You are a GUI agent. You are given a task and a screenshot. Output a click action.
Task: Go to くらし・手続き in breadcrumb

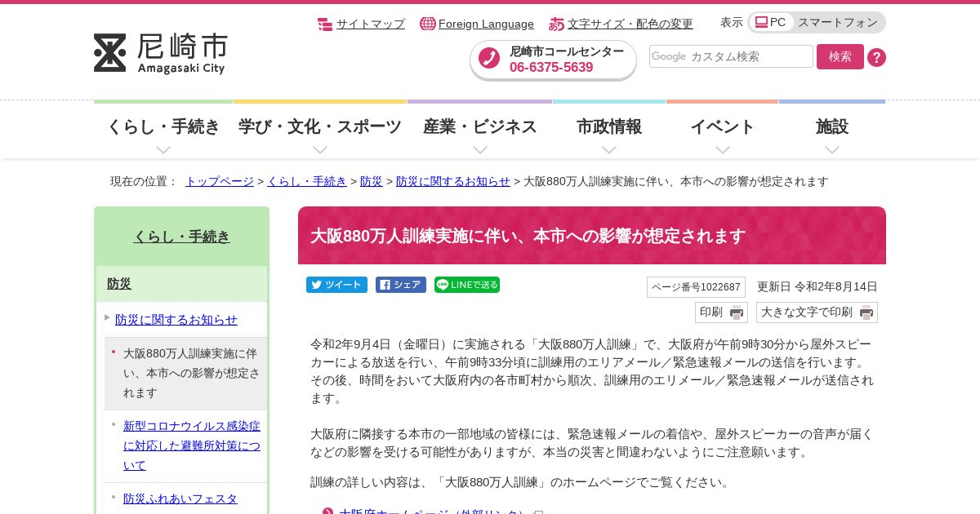(307, 181)
